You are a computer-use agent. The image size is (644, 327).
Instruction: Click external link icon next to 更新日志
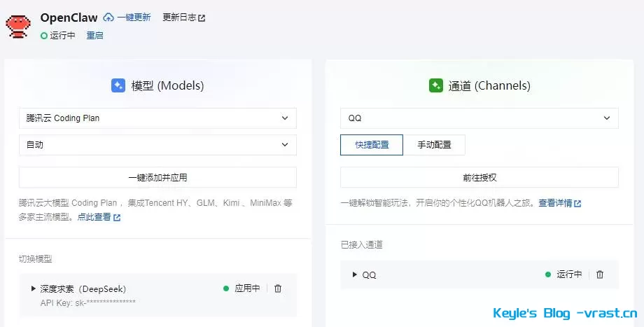(202, 18)
